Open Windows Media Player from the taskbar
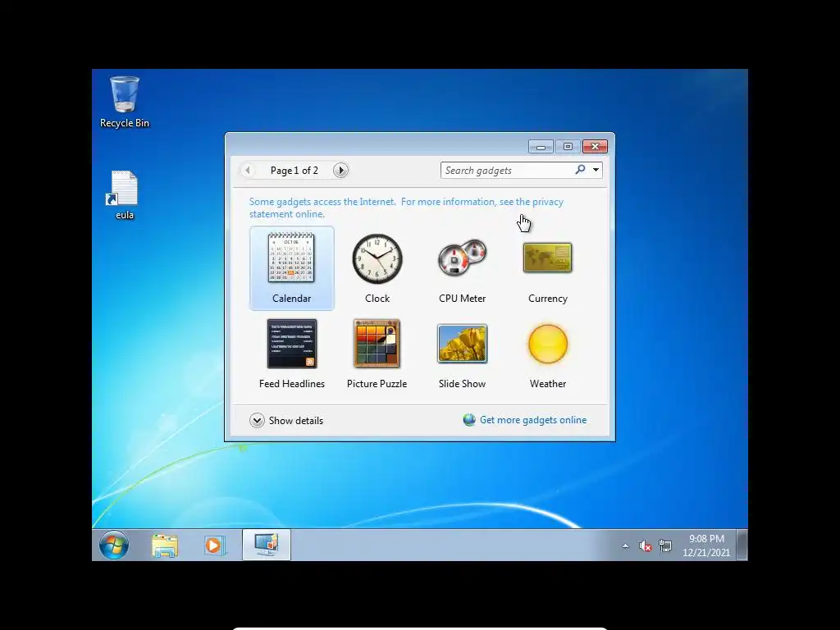 (x=214, y=546)
